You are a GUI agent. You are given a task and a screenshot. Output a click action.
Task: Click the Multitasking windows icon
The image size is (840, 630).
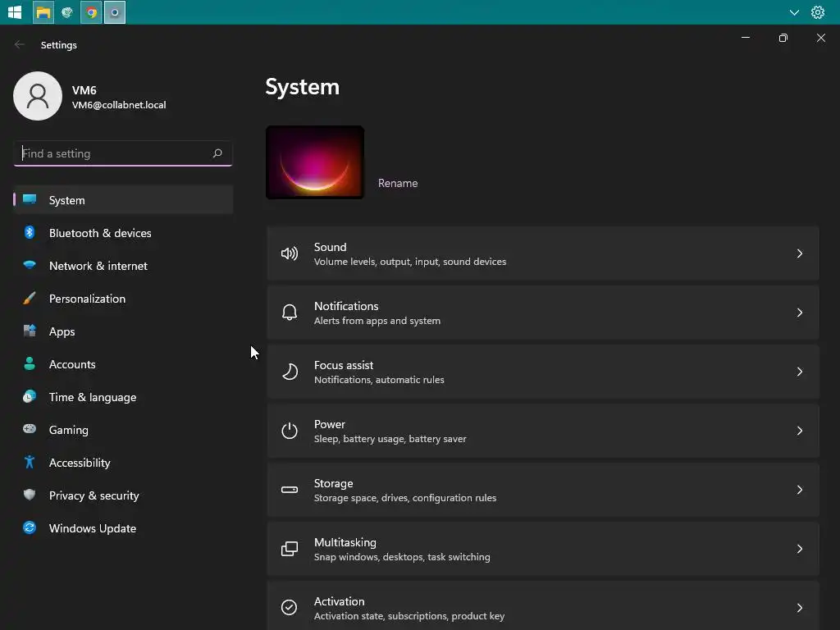290,549
